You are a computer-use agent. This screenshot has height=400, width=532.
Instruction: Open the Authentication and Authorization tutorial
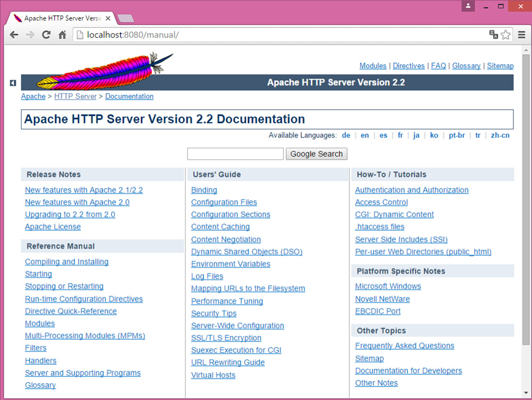click(x=412, y=190)
